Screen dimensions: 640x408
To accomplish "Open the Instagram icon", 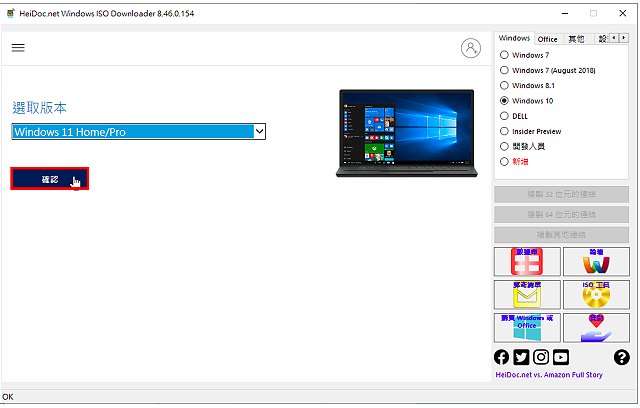I will (x=541, y=357).
